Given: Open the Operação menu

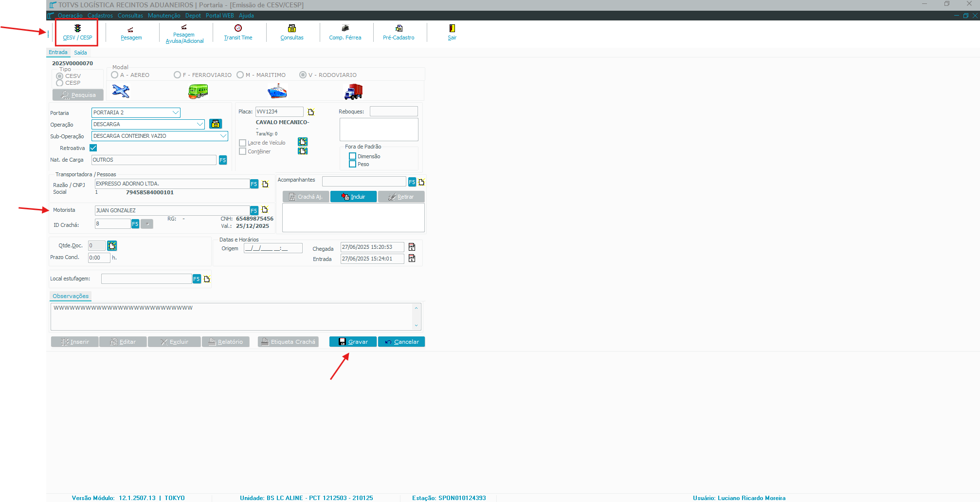Looking at the screenshot, I should pyautogui.click(x=70, y=16).
